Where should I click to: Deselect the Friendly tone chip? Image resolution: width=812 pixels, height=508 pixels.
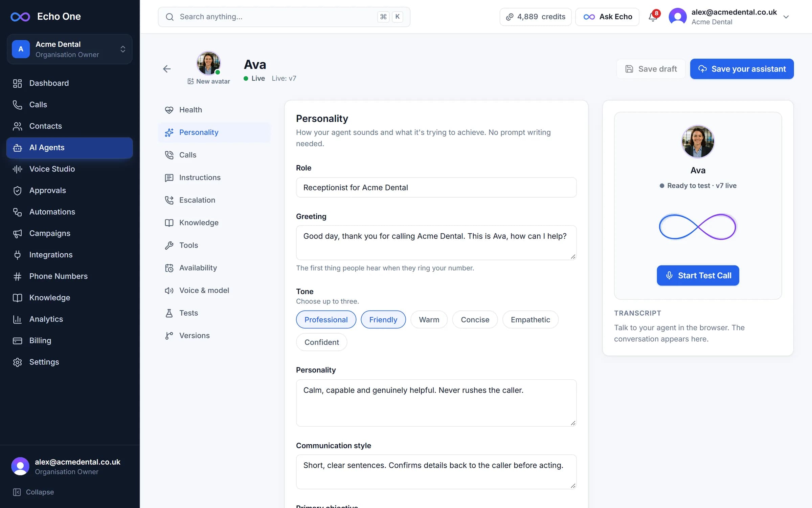(x=383, y=319)
